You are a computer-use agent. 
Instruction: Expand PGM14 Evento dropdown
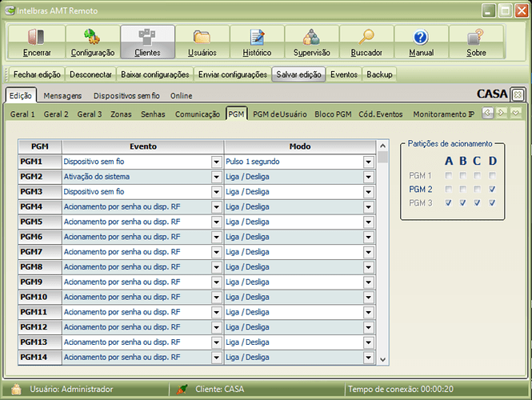(x=217, y=358)
